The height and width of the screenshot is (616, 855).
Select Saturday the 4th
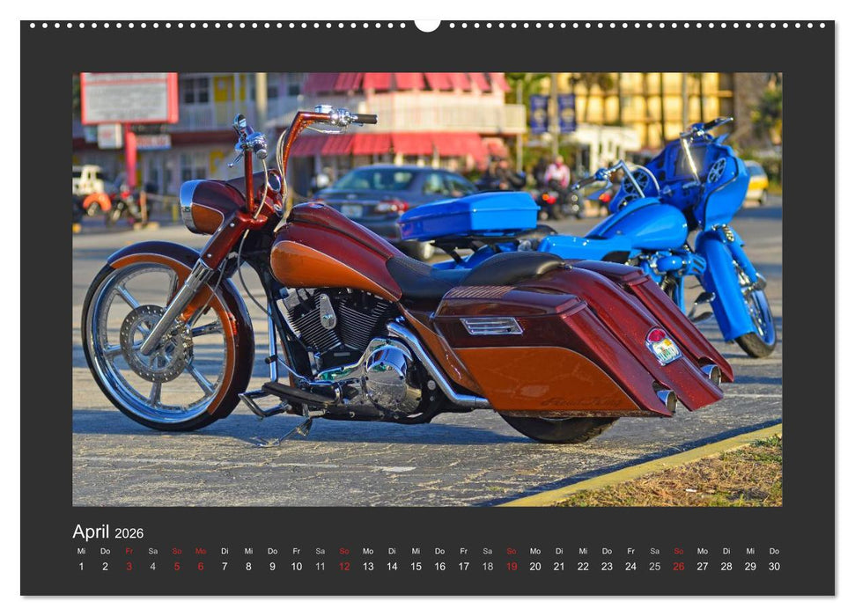pos(151,566)
